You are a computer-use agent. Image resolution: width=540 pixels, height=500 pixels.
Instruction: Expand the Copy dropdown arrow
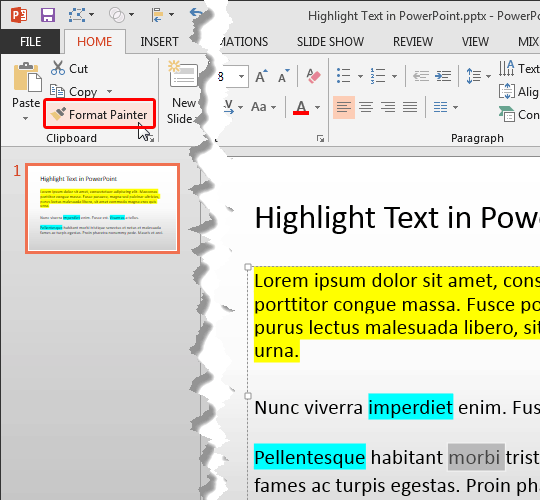click(110, 91)
